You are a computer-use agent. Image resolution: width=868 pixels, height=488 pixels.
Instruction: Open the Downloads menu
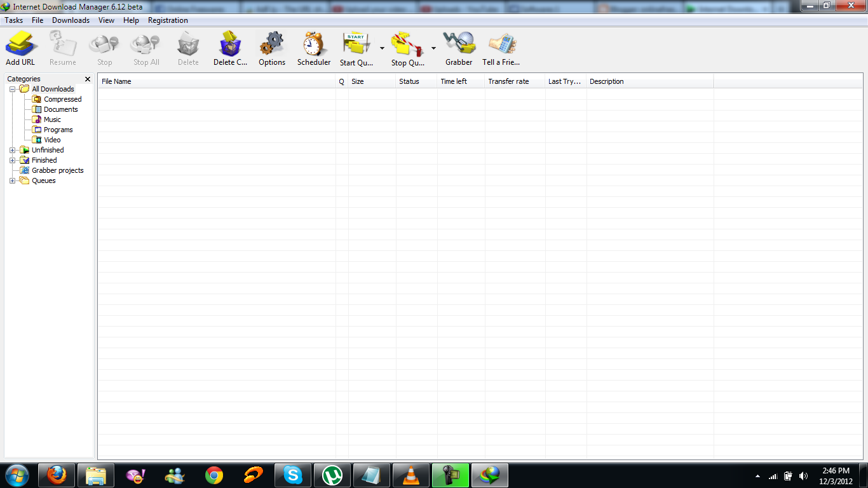(x=70, y=20)
